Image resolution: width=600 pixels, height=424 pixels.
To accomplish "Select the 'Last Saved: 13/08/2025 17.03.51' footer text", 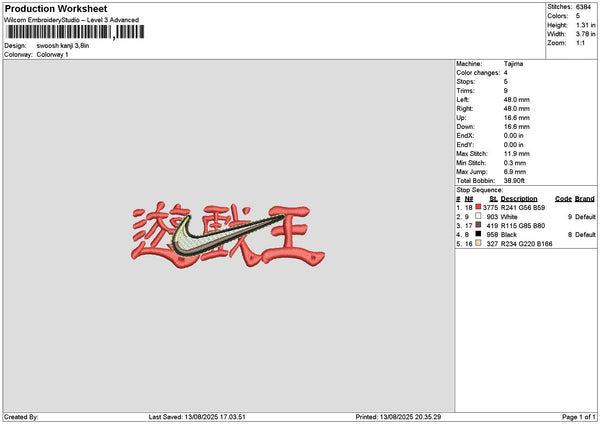I will 197,417.
